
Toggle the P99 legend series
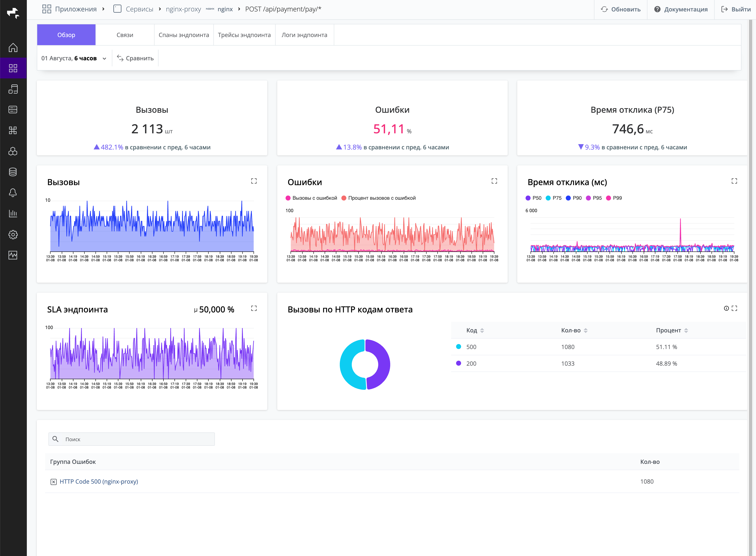(x=614, y=198)
